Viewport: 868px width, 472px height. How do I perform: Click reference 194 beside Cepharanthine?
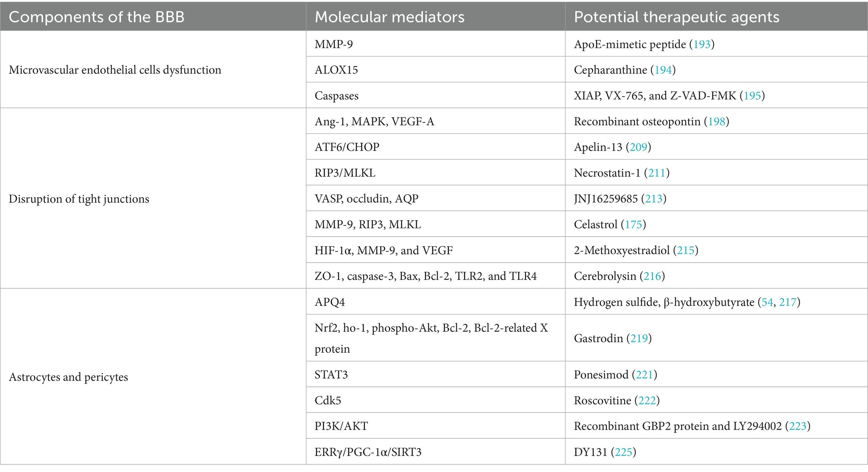click(x=663, y=70)
